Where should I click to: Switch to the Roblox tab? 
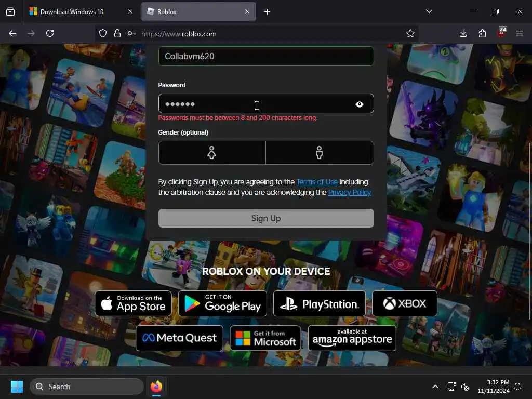tap(198, 12)
